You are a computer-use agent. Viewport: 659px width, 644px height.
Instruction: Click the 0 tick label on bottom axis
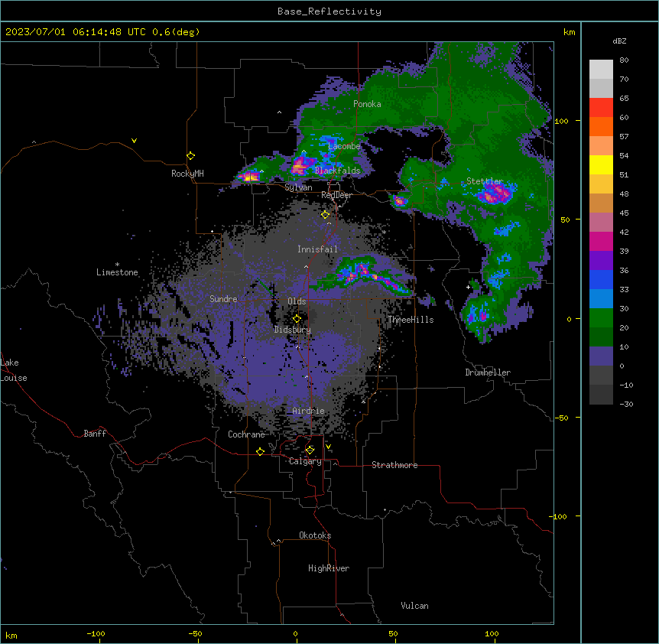point(295,633)
